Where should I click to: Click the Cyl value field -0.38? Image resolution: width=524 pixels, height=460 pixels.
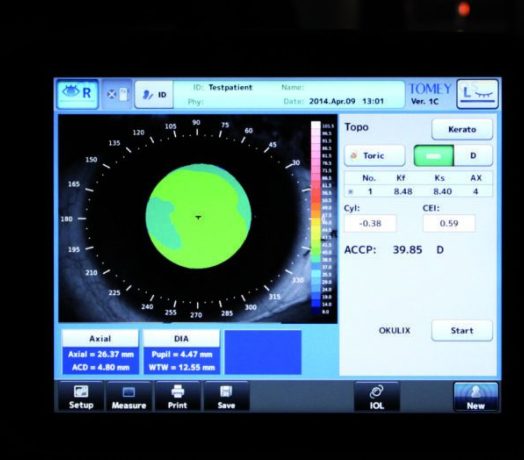pos(370,223)
